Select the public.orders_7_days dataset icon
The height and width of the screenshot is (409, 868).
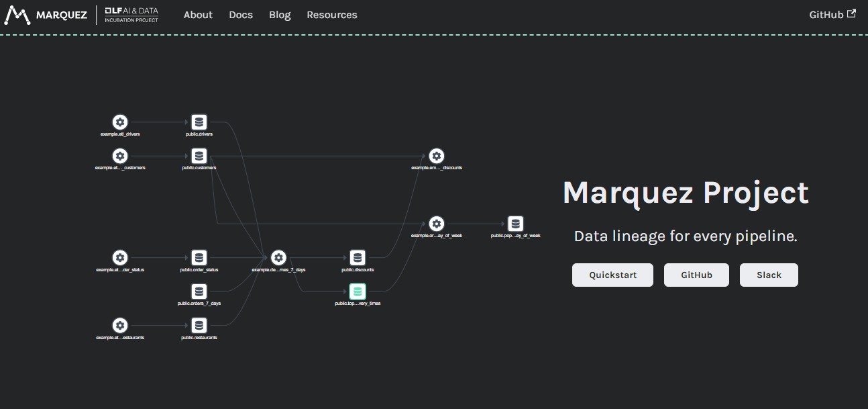pos(199,291)
